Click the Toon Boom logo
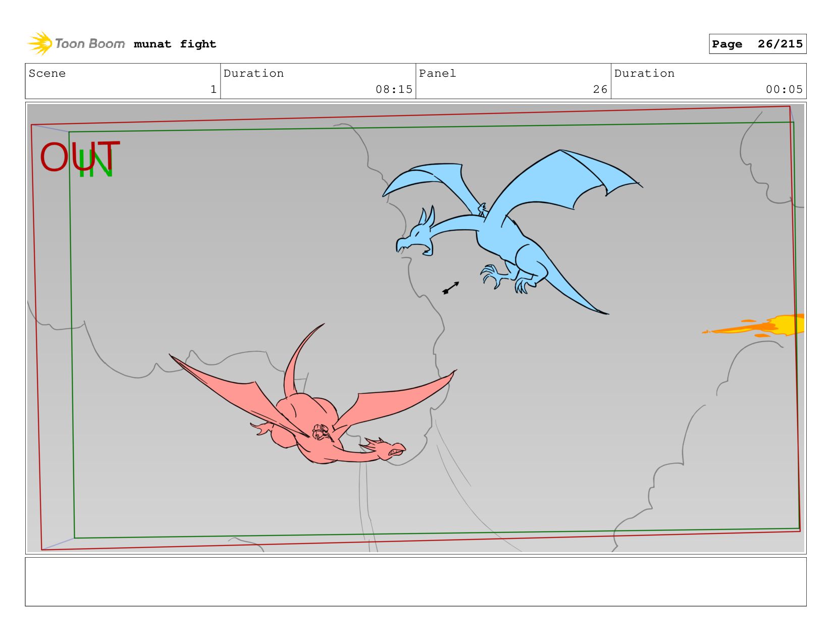The height and width of the screenshot is (644, 832). point(76,43)
